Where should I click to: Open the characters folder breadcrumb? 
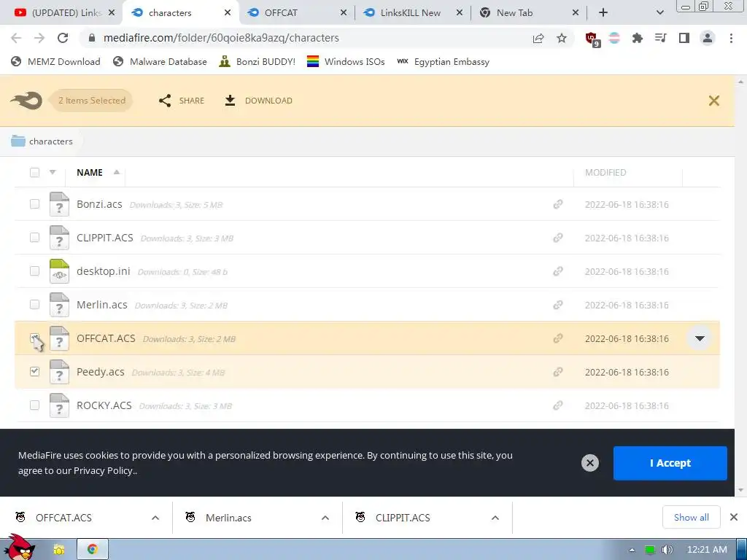point(42,141)
